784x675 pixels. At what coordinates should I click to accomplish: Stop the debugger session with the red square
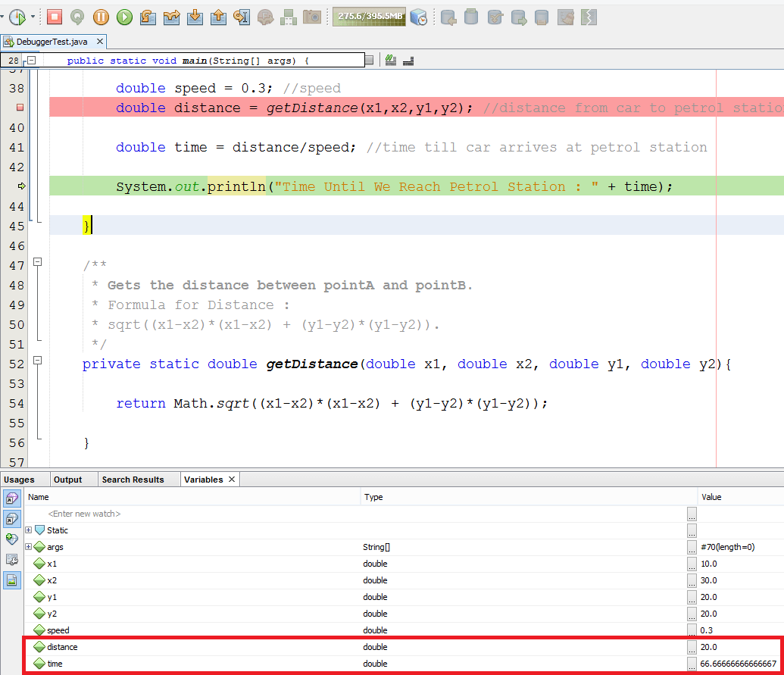point(54,16)
